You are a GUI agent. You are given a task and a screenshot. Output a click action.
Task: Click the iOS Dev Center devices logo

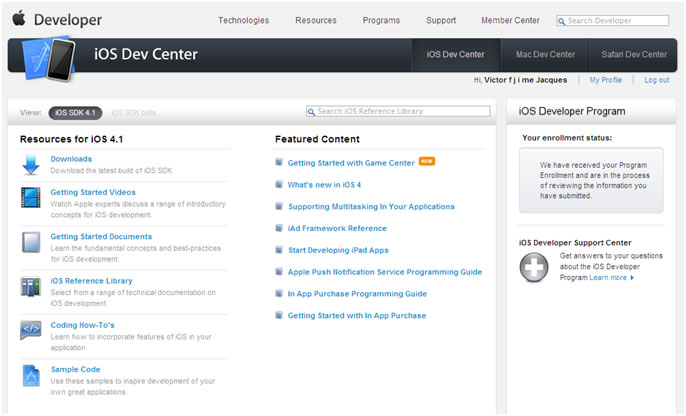pyautogui.click(x=48, y=55)
